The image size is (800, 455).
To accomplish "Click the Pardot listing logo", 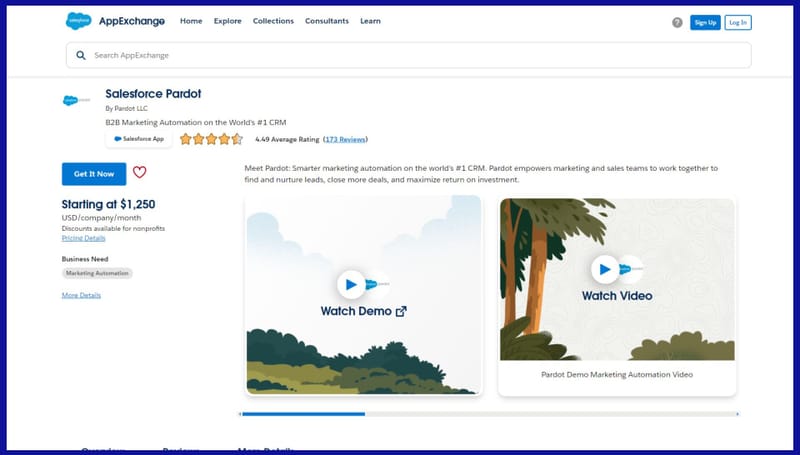I will (77, 100).
